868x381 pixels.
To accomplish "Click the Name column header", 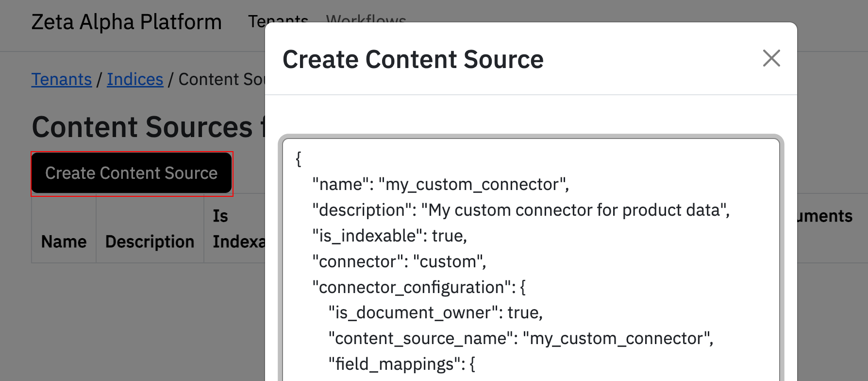I will coord(64,242).
